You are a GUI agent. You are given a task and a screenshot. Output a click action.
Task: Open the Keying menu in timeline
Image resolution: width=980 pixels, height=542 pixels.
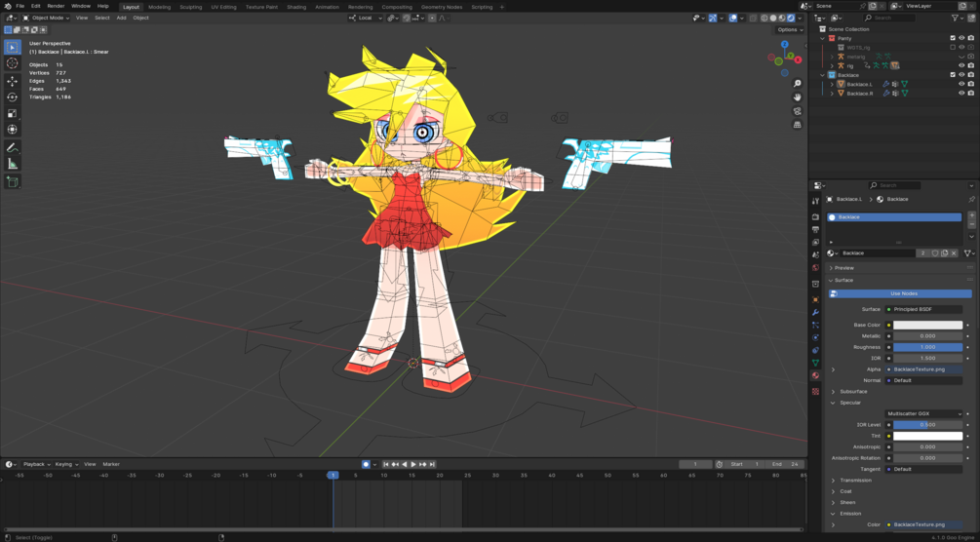tap(67, 464)
